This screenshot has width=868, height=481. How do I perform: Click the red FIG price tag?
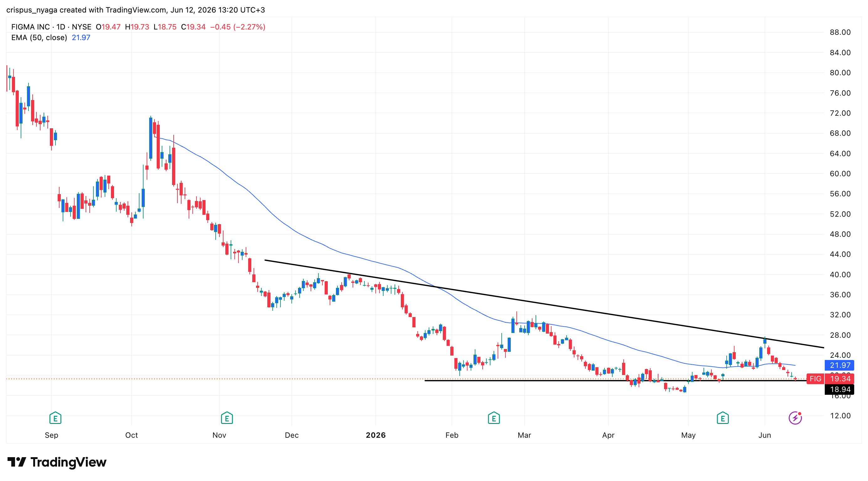[x=815, y=378]
